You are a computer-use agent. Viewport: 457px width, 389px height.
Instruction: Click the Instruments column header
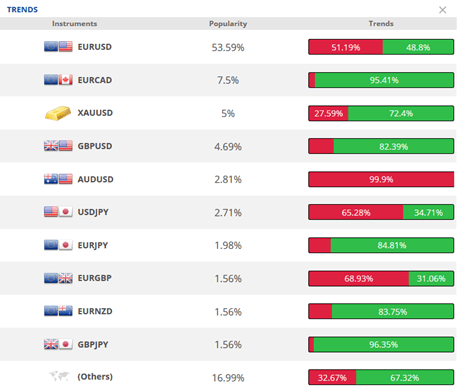pos(74,24)
